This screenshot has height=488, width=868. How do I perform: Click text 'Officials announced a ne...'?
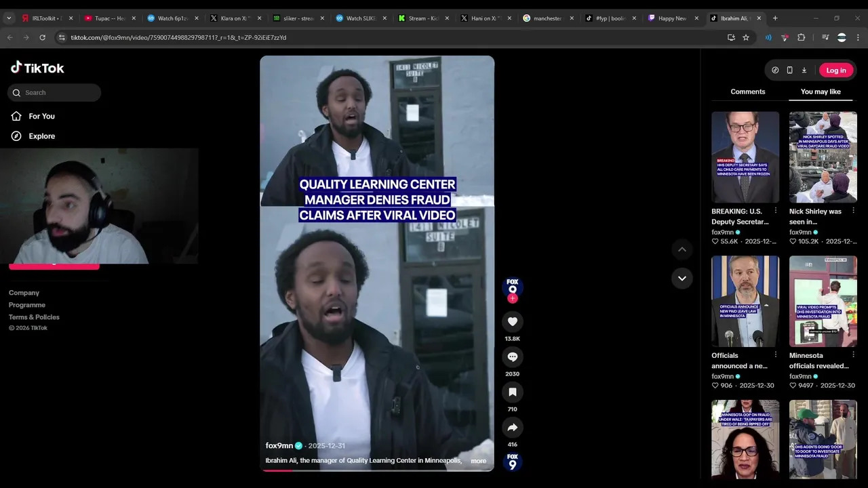pyautogui.click(x=739, y=361)
